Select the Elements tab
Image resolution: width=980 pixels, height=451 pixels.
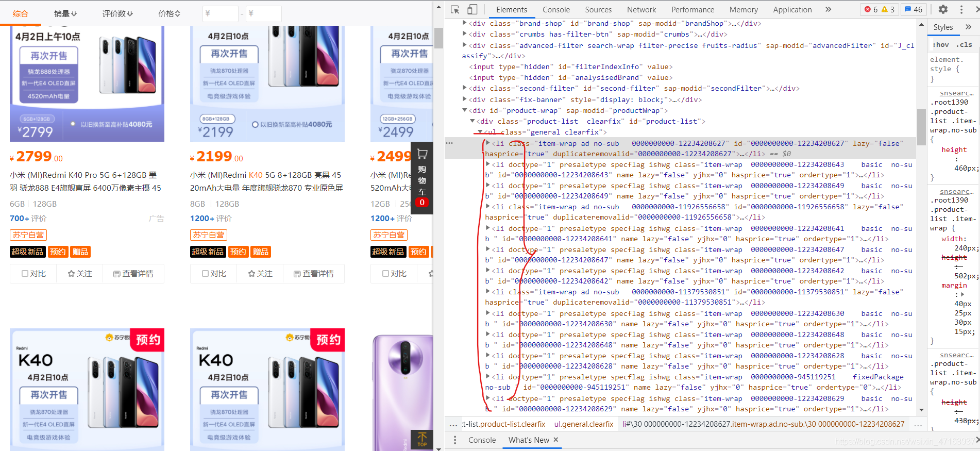click(511, 9)
